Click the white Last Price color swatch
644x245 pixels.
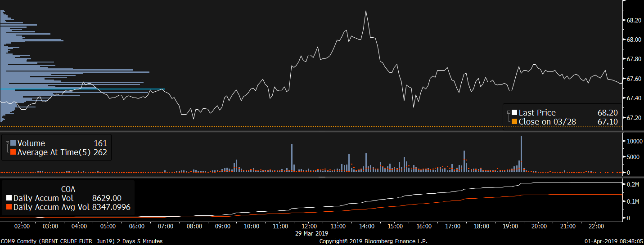pyautogui.click(x=514, y=113)
